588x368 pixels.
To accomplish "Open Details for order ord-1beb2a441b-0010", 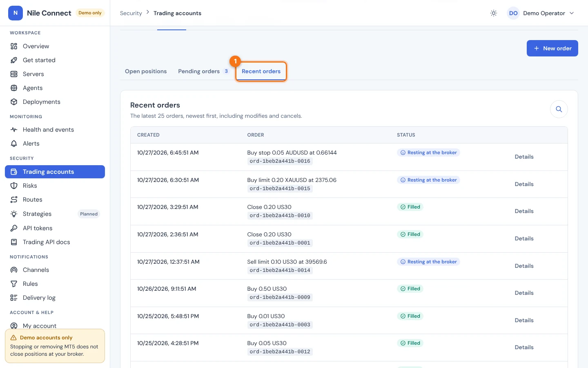I will (524, 211).
